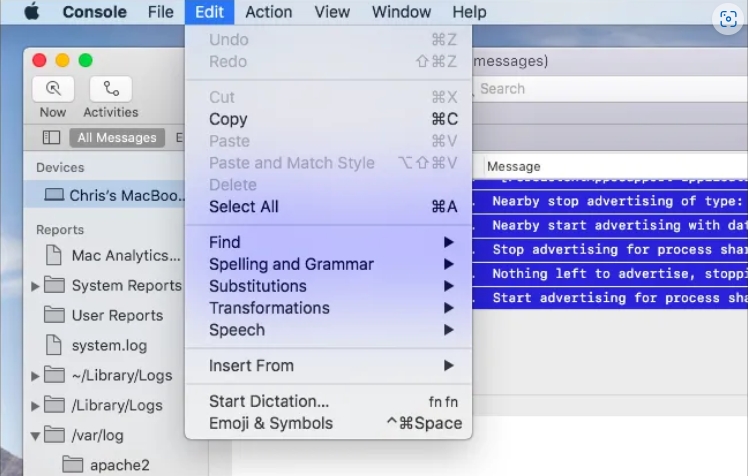Minimize Console with the yellow button
The width and height of the screenshot is (748, 476).
click(62, 61)
